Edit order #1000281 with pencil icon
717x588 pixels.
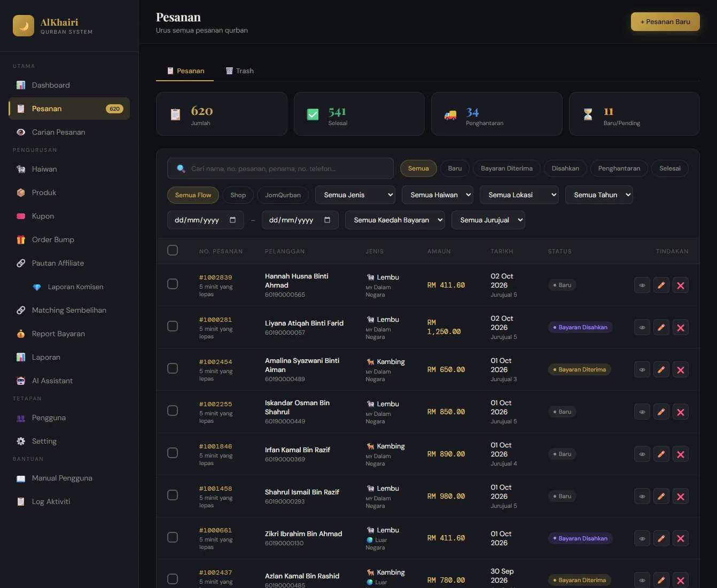[661, 327]
